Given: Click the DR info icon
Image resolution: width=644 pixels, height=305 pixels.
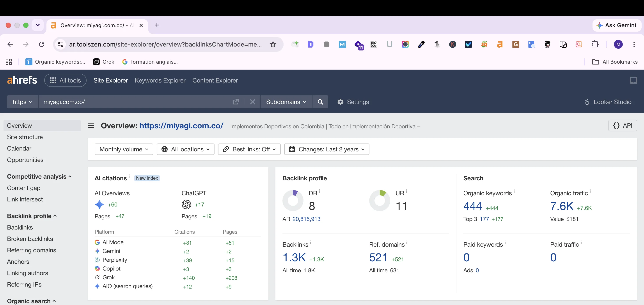Looking at the screenshot, I should click(319, 191).
